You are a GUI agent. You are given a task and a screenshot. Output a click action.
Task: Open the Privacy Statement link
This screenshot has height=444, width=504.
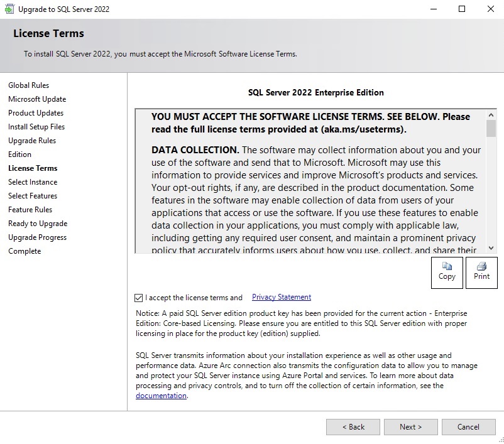(x=281, y=297)
